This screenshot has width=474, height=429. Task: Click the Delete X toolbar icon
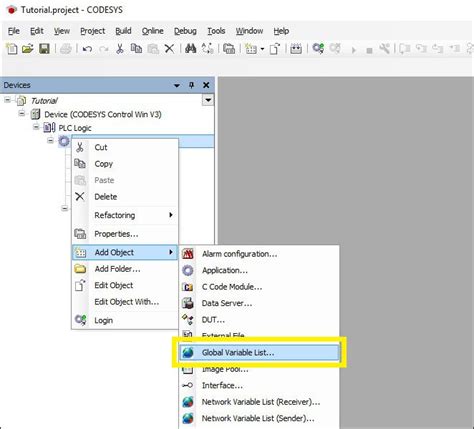tap(169, 49)
